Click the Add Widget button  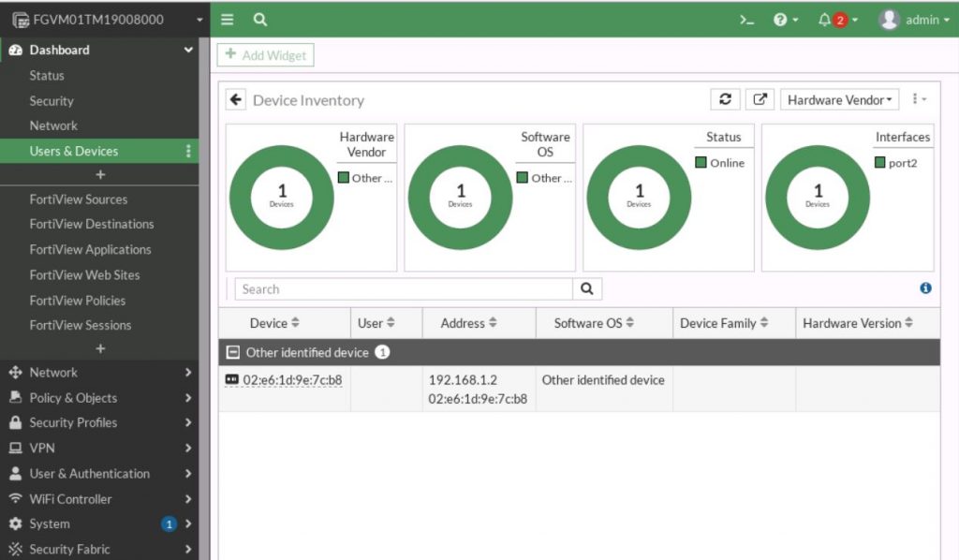coord(265,55)
